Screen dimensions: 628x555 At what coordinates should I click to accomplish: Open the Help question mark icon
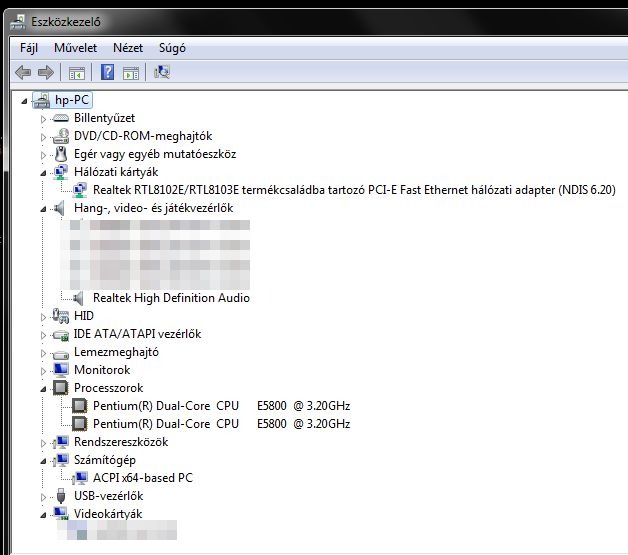click(107, 72)
